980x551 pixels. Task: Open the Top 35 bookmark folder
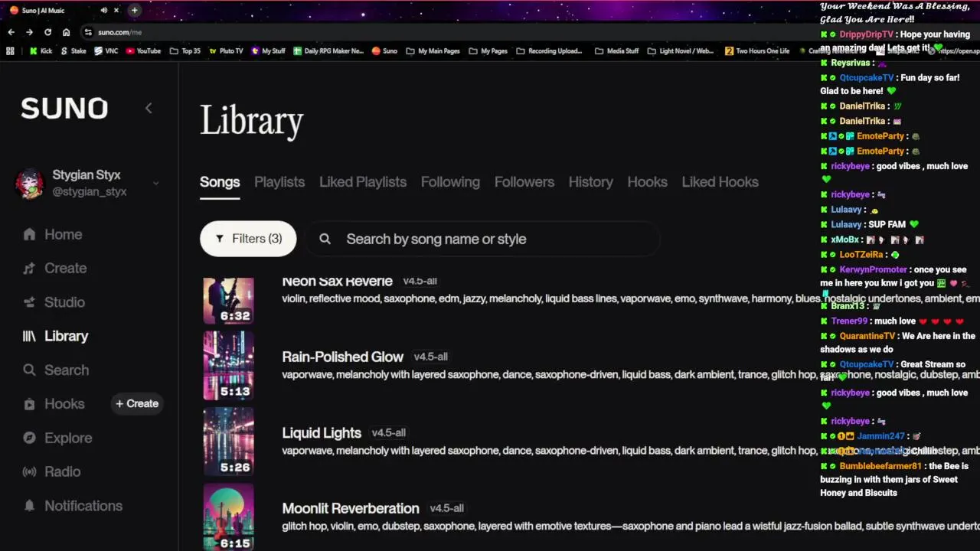tap(185, 51)
